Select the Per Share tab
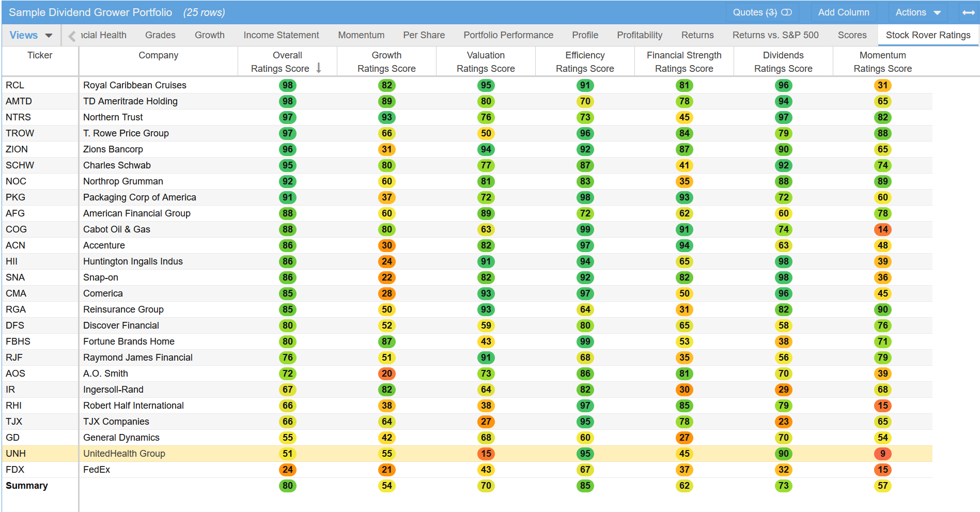Viewport: 980px width, 512px height. pos(424,35)
